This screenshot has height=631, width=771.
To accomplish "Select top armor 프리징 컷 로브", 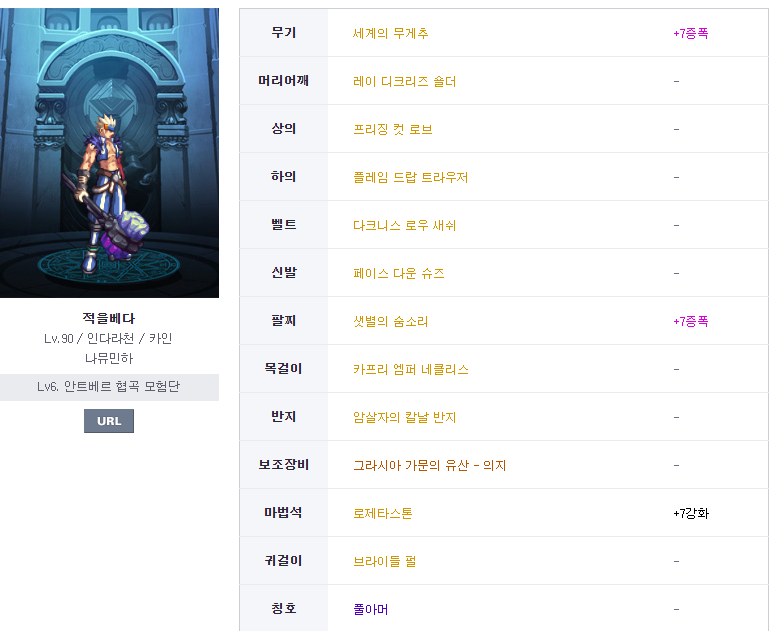I will tap(392, 129).
